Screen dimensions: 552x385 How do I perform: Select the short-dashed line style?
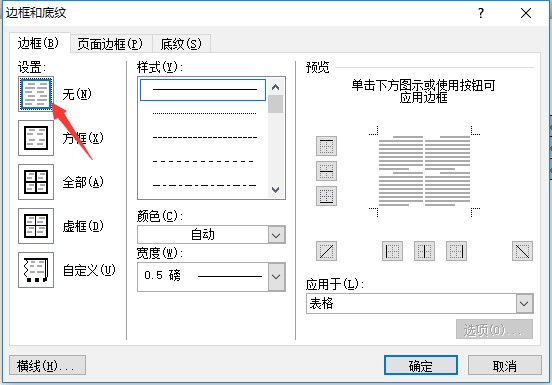204,138
